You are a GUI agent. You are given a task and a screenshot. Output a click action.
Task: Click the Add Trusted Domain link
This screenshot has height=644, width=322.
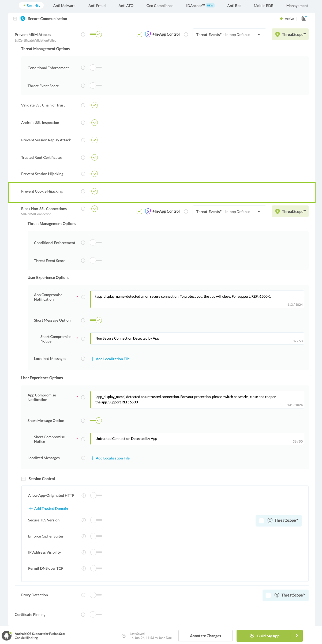point(48,509)
